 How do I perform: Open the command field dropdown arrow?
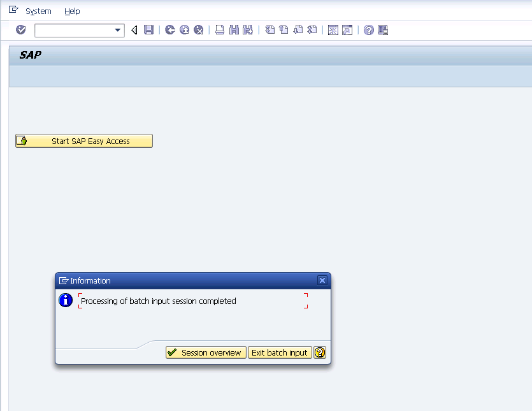click(118, 30)
